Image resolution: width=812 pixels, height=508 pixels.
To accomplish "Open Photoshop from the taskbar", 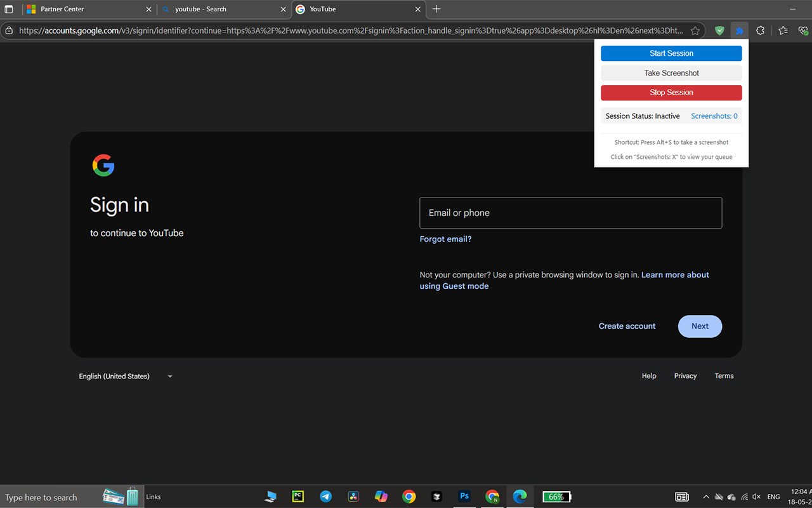I will [x=464, y=497].
